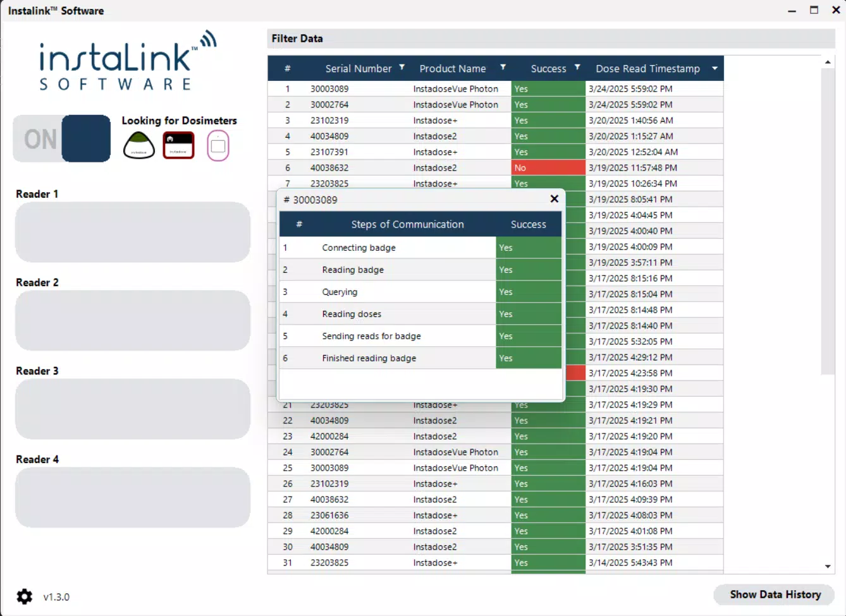Close the #30003089 communication steps popup
This screenshot has width=846, height=616.
click(555, 198)
